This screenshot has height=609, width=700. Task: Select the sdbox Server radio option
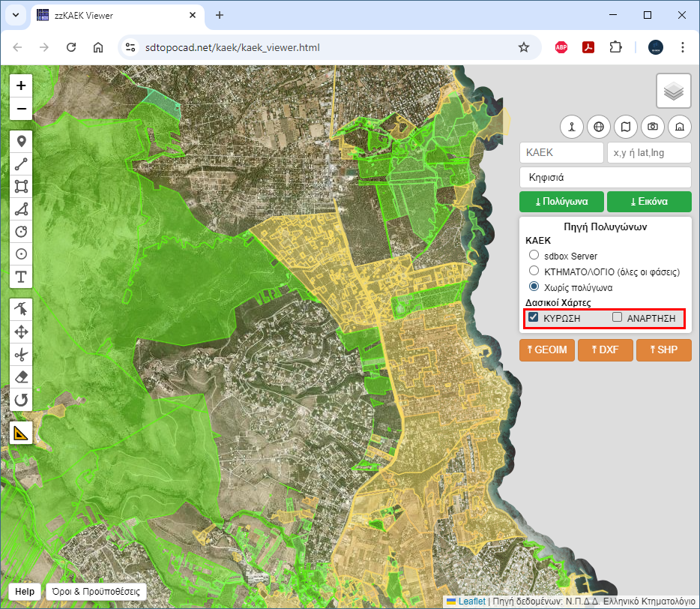point(534,256)
